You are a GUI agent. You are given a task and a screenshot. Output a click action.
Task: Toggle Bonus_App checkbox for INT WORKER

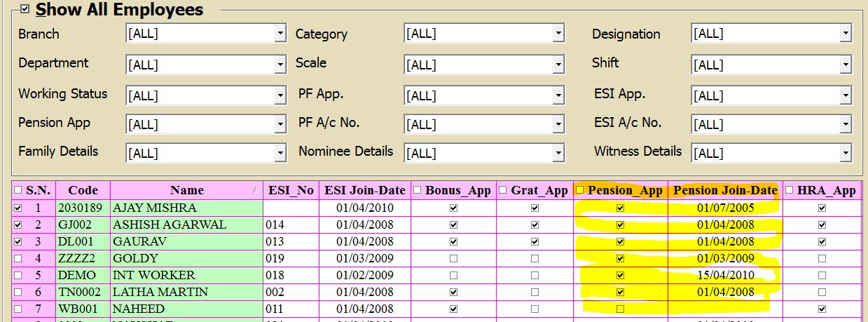tap(453, 276)
